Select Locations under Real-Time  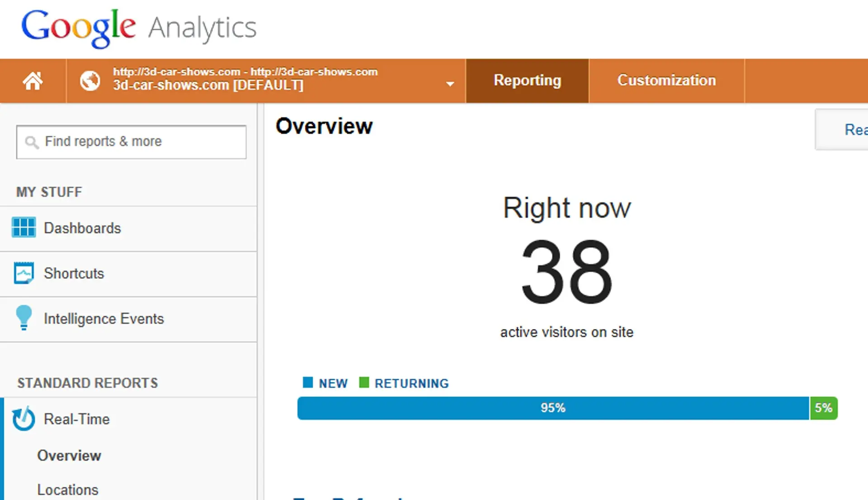68,490
